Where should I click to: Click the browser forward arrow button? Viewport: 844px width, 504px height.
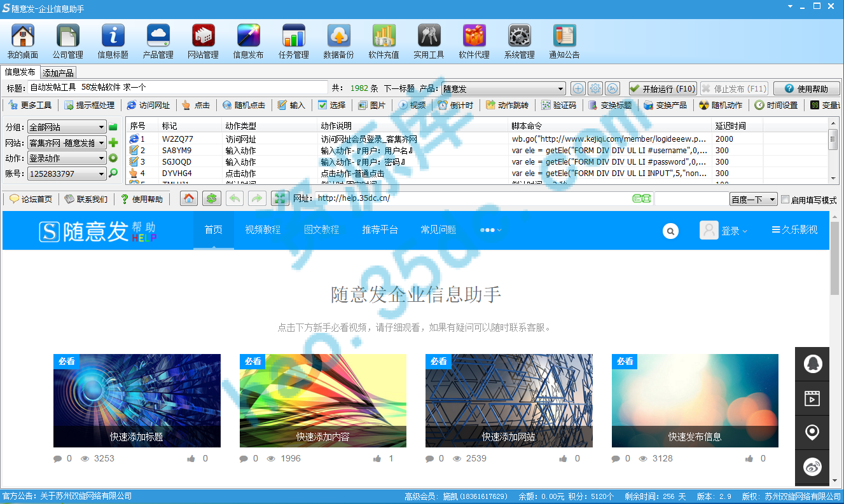pyautogui.click(x=257, y=198)
